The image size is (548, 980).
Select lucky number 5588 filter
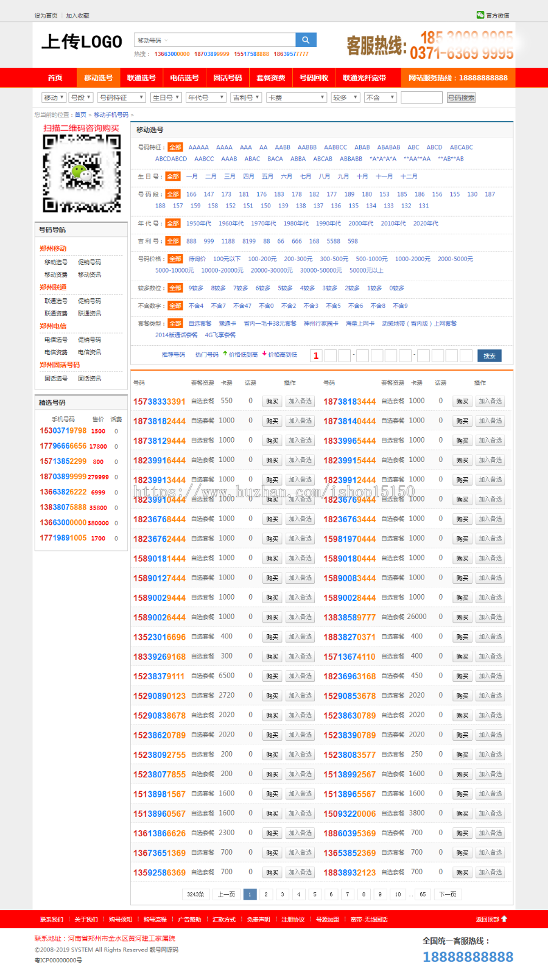(333, 241)
